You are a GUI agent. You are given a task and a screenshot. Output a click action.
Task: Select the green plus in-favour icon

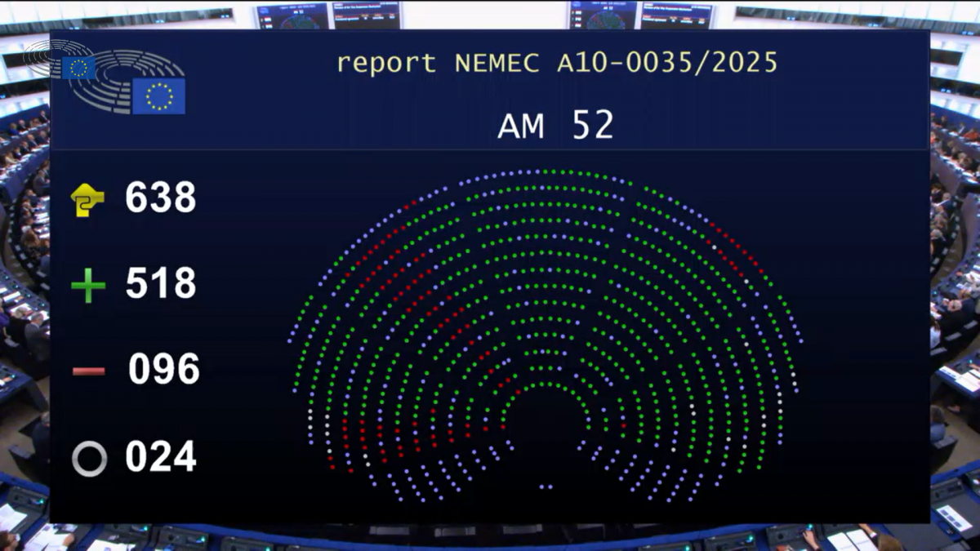pos(88,286)
